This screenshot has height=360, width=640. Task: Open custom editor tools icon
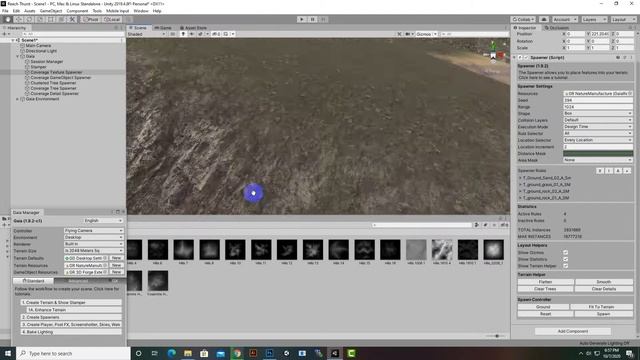coord(72,19)
